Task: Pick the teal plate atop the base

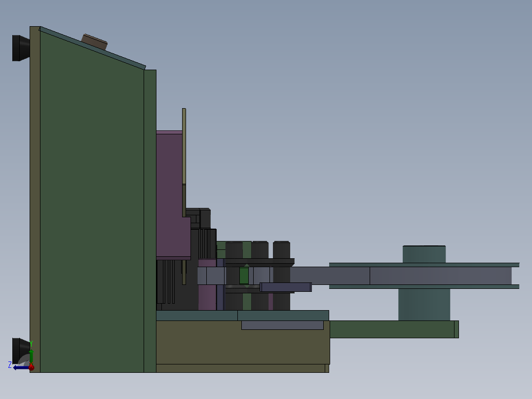Action: pyautogui.click(x=242, y=316)
